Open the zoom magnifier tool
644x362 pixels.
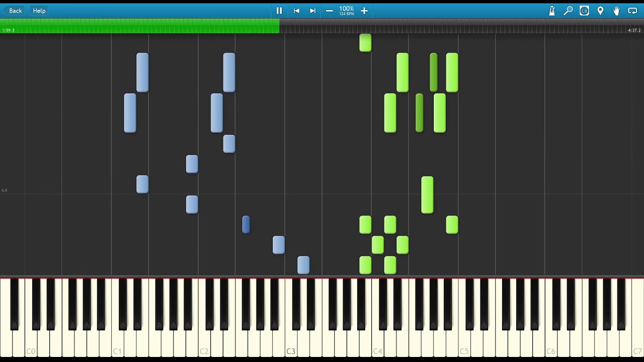pos(568,11)
